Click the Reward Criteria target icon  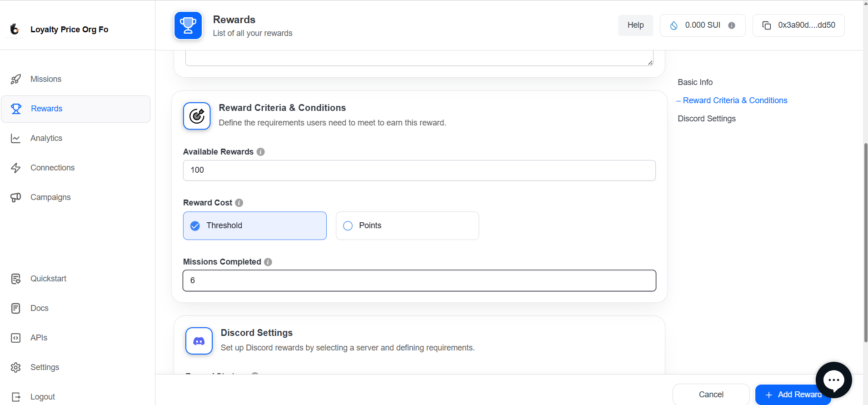click(x=197, y=116)
